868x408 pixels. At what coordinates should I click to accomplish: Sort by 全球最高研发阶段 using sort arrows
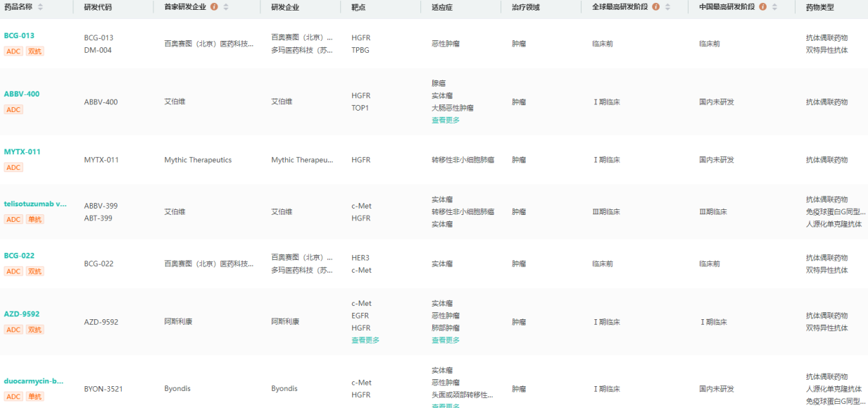click(668, 7)
